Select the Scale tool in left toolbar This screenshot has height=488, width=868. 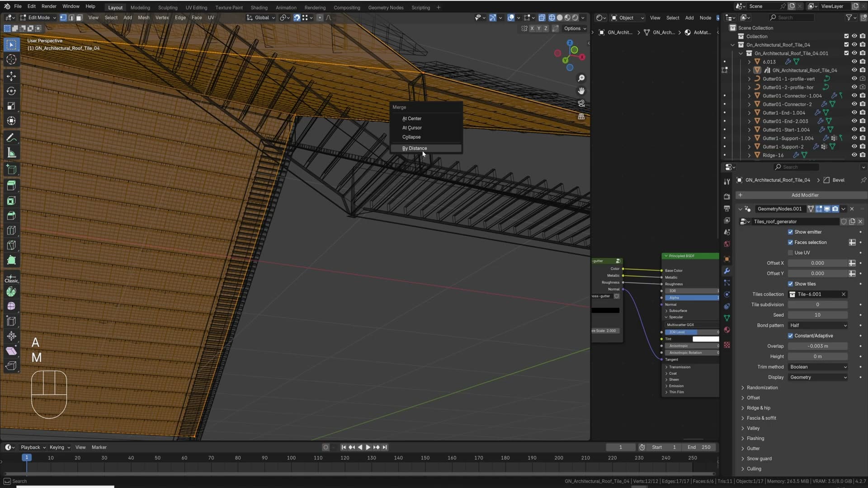pos(11,106)
